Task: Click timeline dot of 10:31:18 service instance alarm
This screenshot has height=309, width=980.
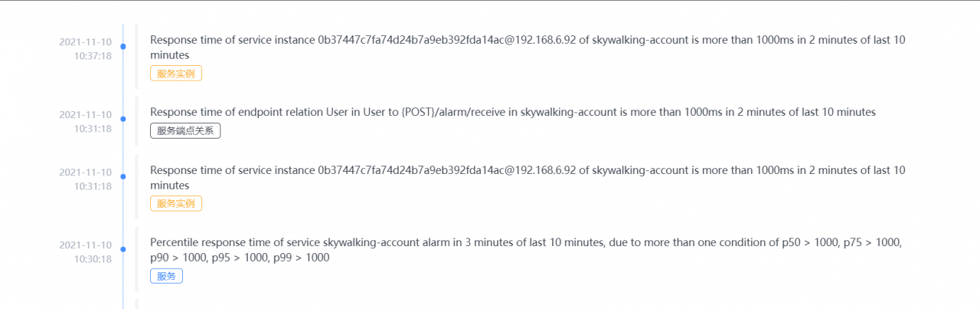Action: pos(123,178)
